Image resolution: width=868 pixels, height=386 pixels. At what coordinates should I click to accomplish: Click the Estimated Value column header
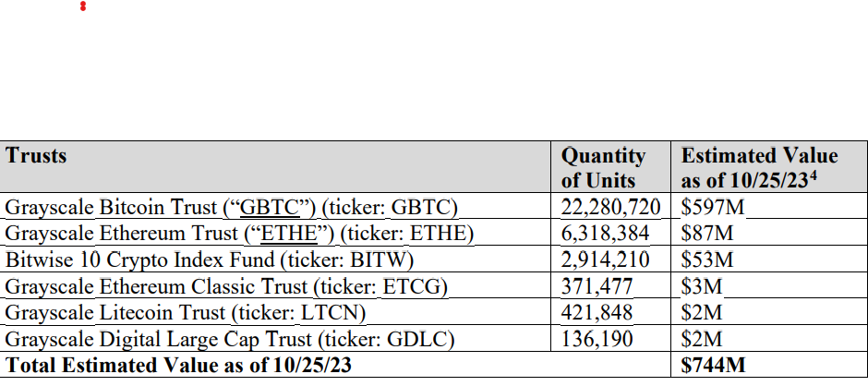pyautogui.click(x=759, y=167)
